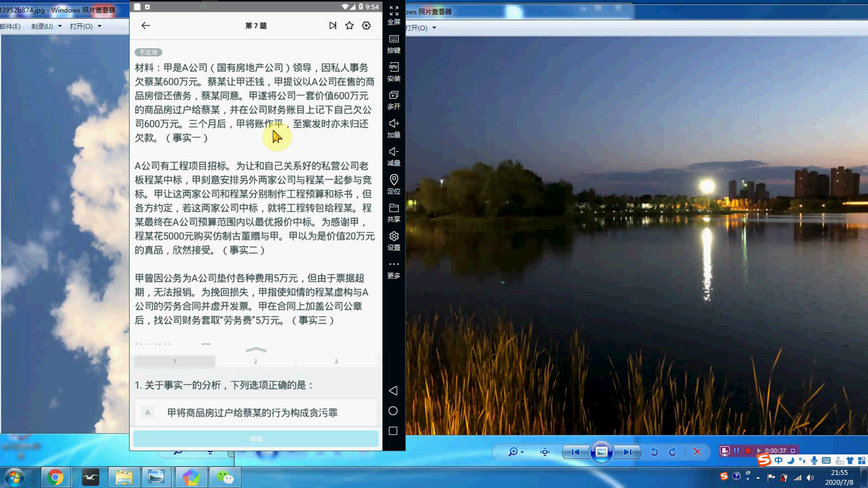The image size is (868, 488).
Task: Switch to sub-question tab 1
Action: click(174, 361)
